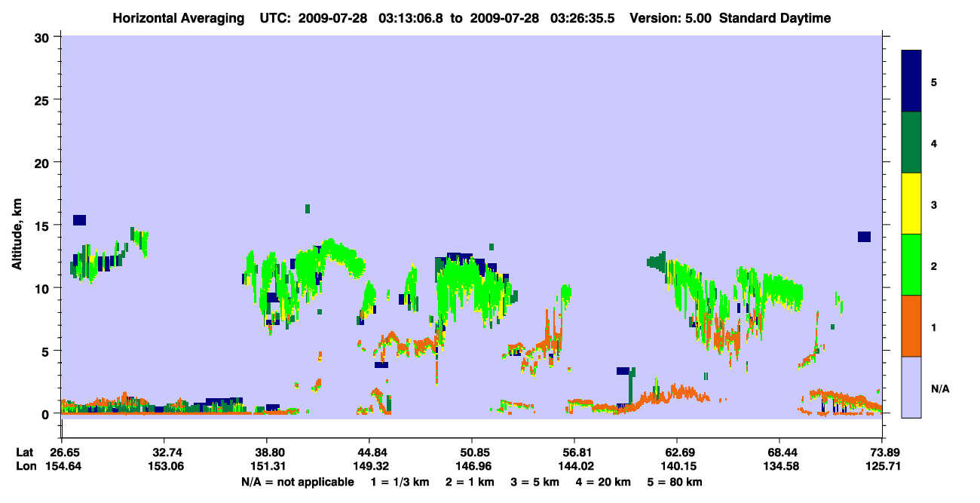Click the yellow colorbar segment labeled 3
Viewport: 980px width, 503px height.
911,204
